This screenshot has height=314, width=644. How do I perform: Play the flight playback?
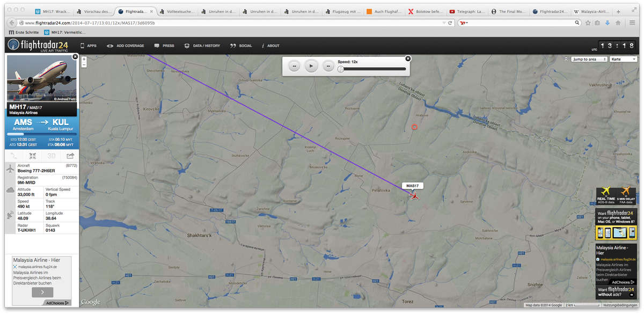pos(311,66)
